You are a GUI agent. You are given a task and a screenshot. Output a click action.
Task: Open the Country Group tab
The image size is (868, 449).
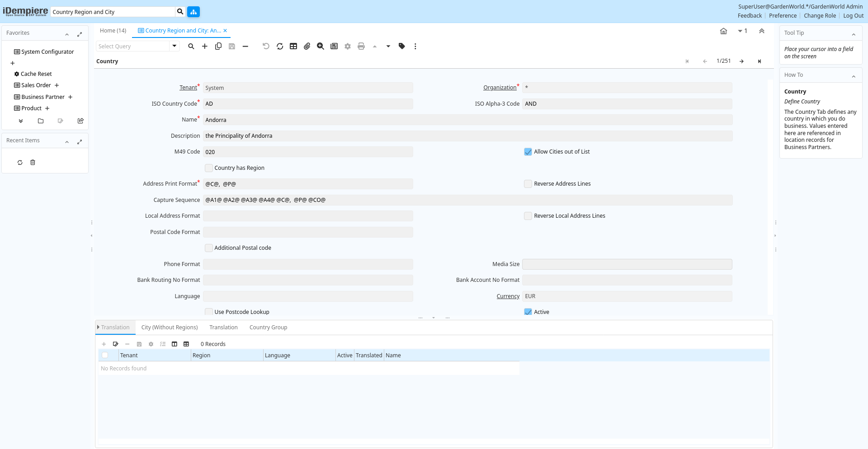pos(268,327)
